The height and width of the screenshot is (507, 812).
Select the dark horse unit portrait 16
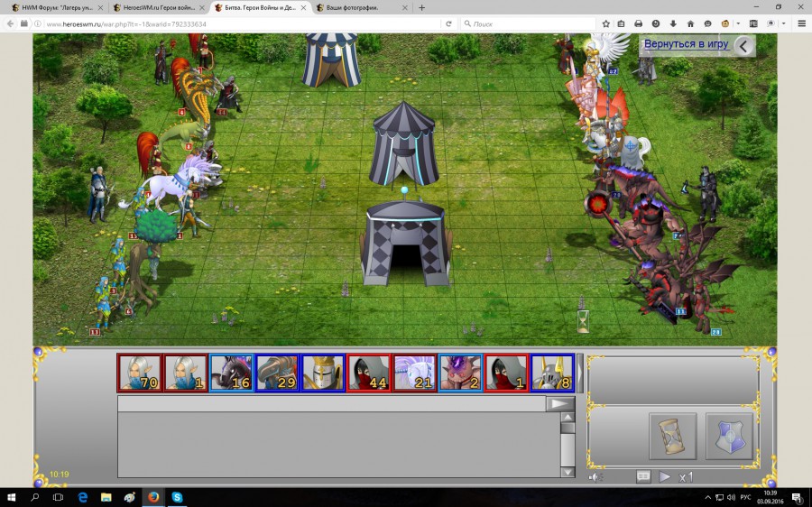coord(232,373)
